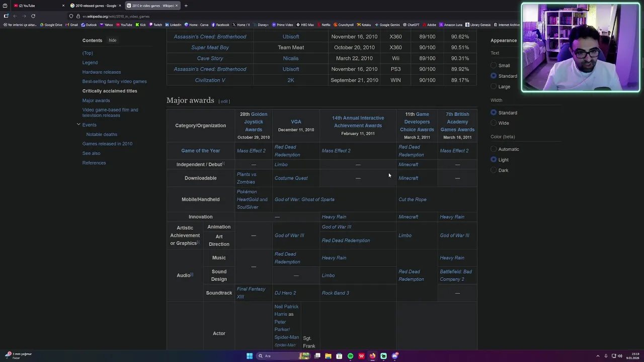Set color mode to Automatic
644x362 pixels.
point(494,149)
